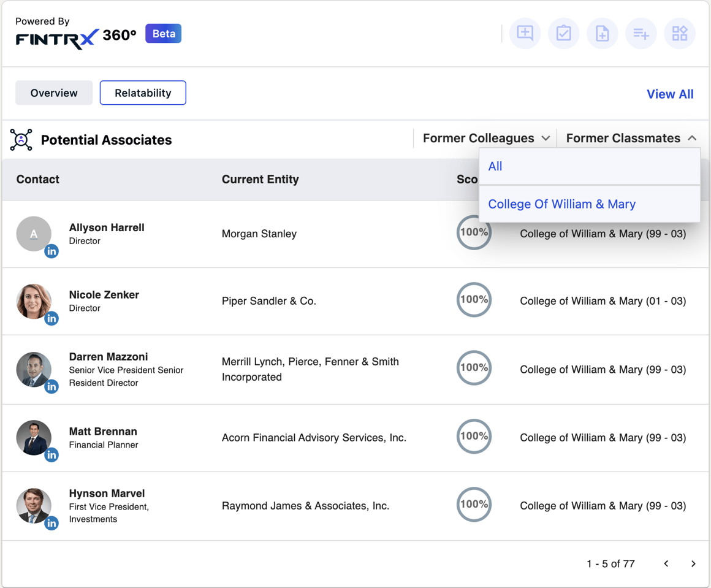Click the 100% score ring for Hynson Marvel
The height and width of the screenshot is (588, 711).
pyautogui.click(x=474, y=505)
